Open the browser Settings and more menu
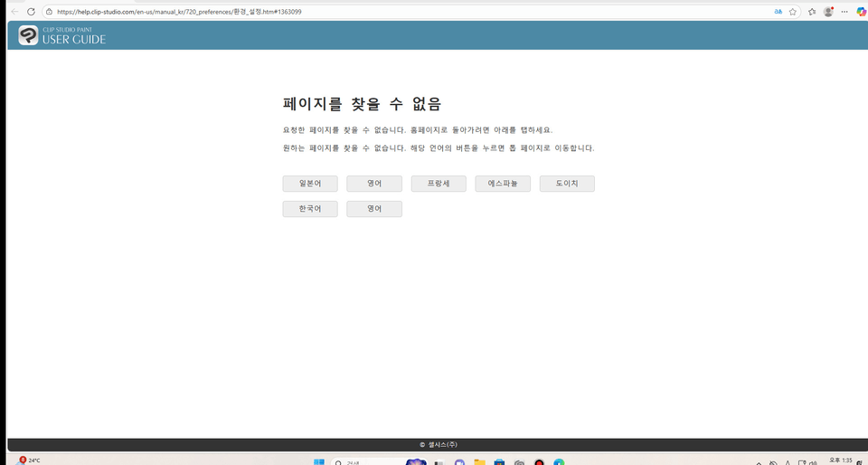The height and width of the screenshot is (465, 868). tap(844, 12)
